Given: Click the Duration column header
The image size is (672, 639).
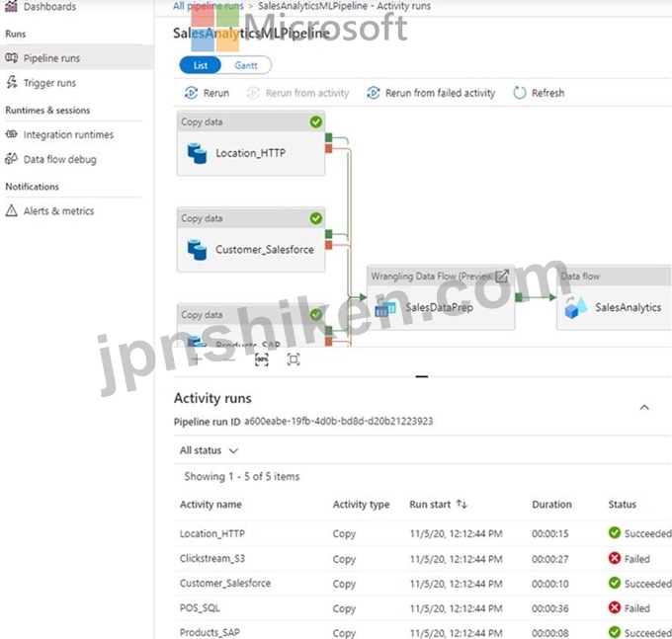Looking at the screenshot, I should click(551, 504).
